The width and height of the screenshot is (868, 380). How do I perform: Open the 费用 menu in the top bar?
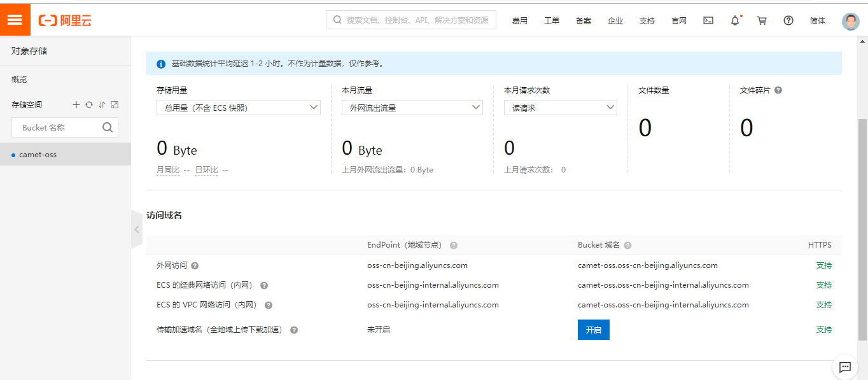520,20
